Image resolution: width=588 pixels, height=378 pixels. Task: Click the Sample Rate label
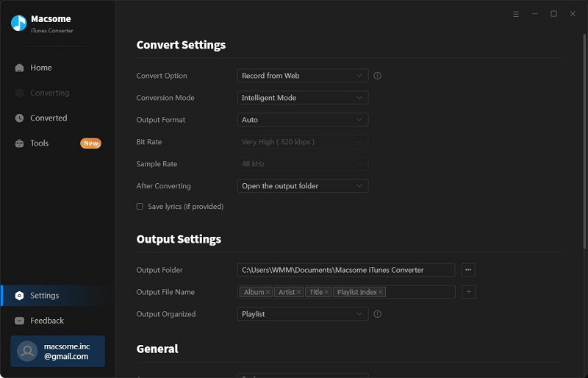[x=157, y=164]
